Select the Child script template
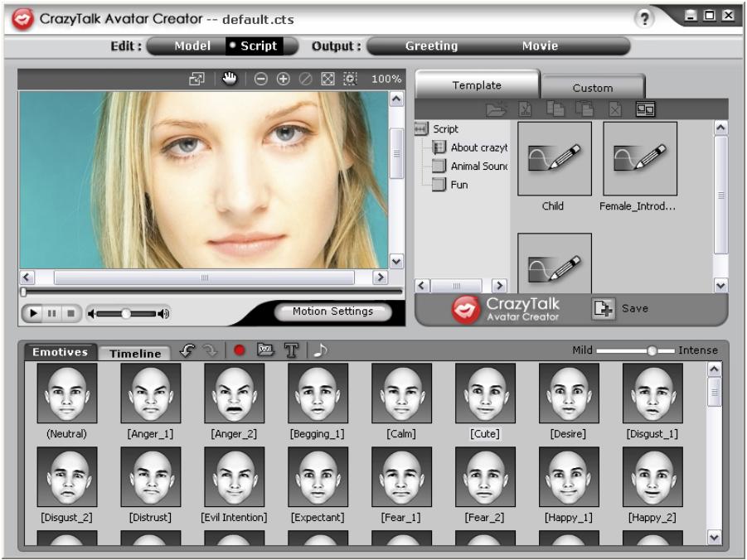The width and height of the screenshot is (747, 560). click(555, 158)
